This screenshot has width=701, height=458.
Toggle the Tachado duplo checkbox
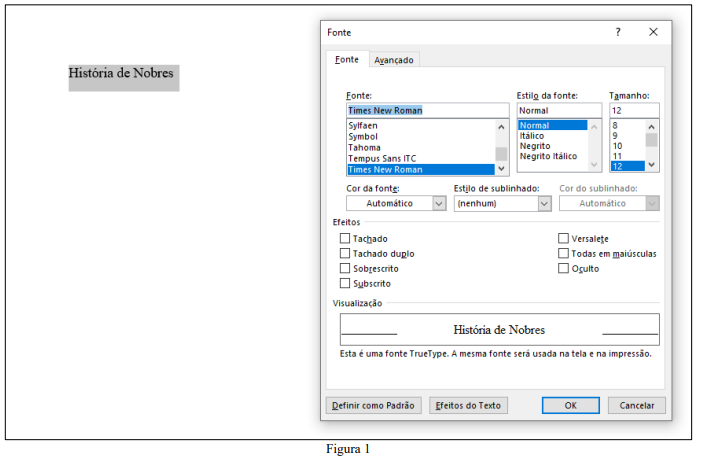345,254
